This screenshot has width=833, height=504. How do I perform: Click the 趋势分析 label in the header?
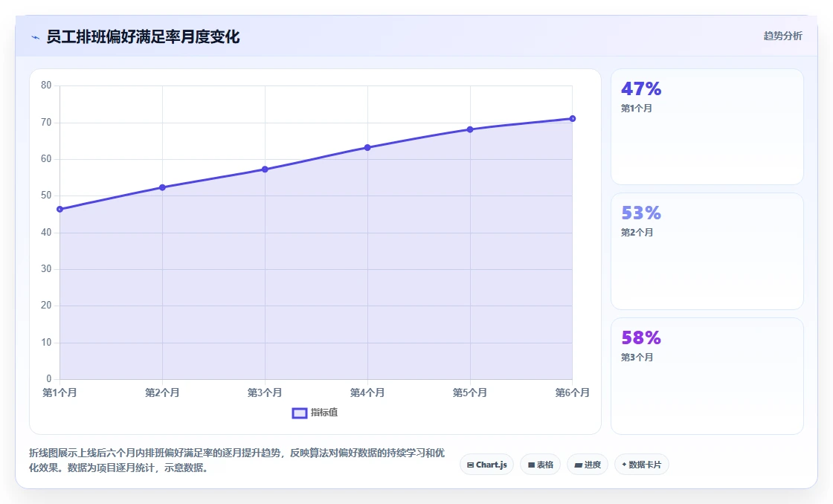782,36
